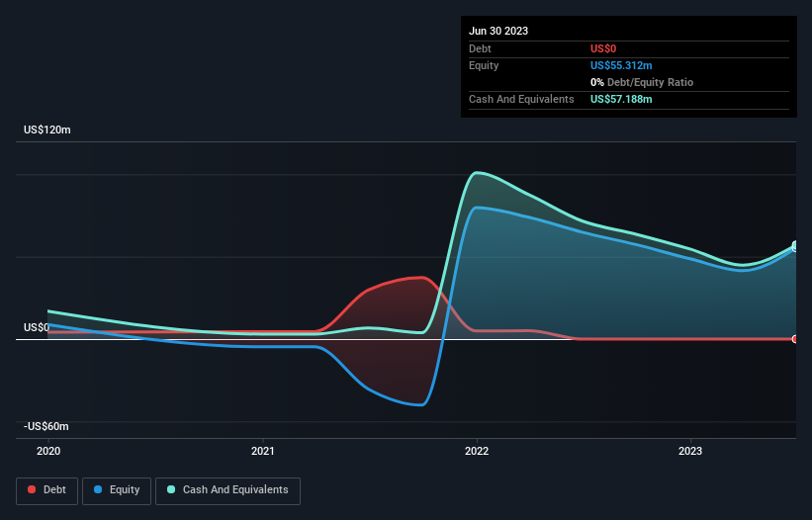The height and width of the screenshot is (520, 812).
Task: Click the 0% Debt/Equity Ratio text
Action: coord(642,82)
